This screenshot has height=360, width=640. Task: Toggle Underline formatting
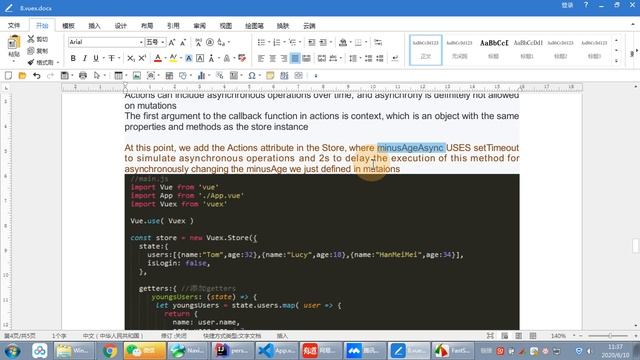tap(96, 58)
